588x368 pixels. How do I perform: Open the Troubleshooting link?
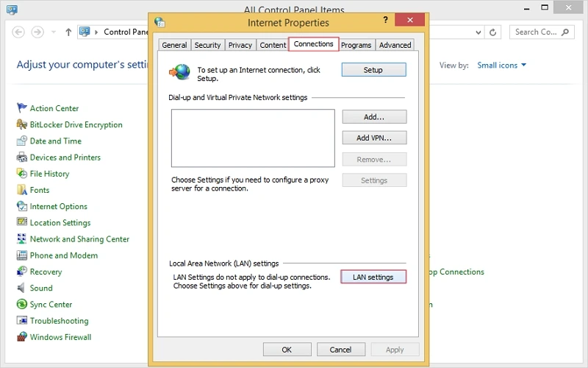coord(60,321)
